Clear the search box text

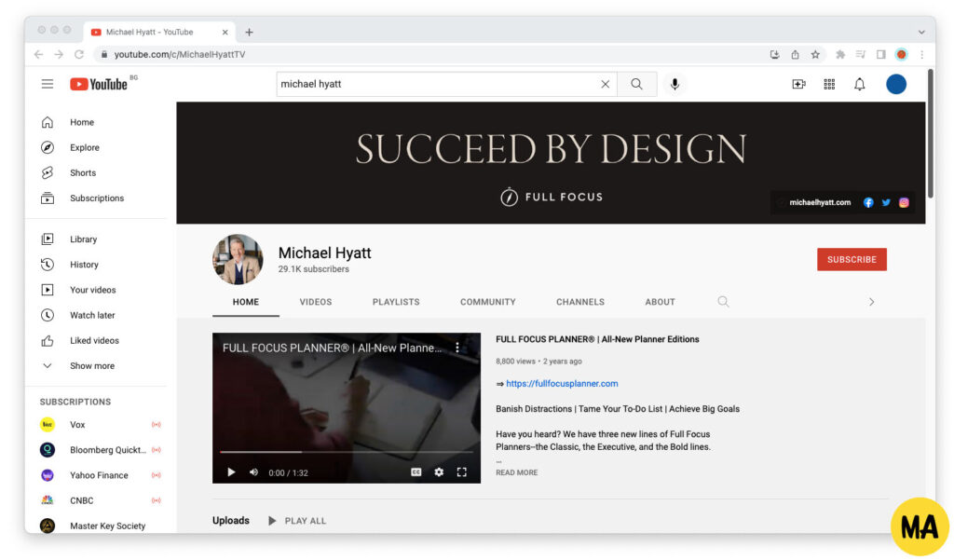click(x=605, y=84)
